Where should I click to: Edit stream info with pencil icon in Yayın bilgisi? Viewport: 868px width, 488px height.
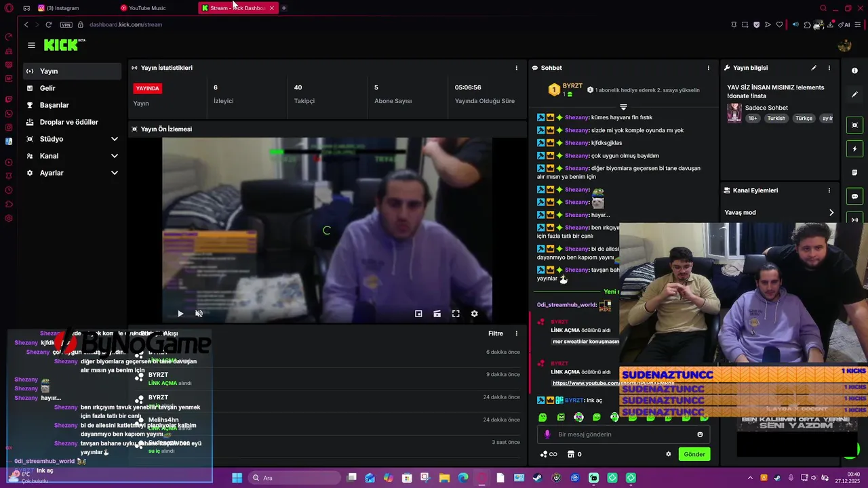[x=814, y=68]
